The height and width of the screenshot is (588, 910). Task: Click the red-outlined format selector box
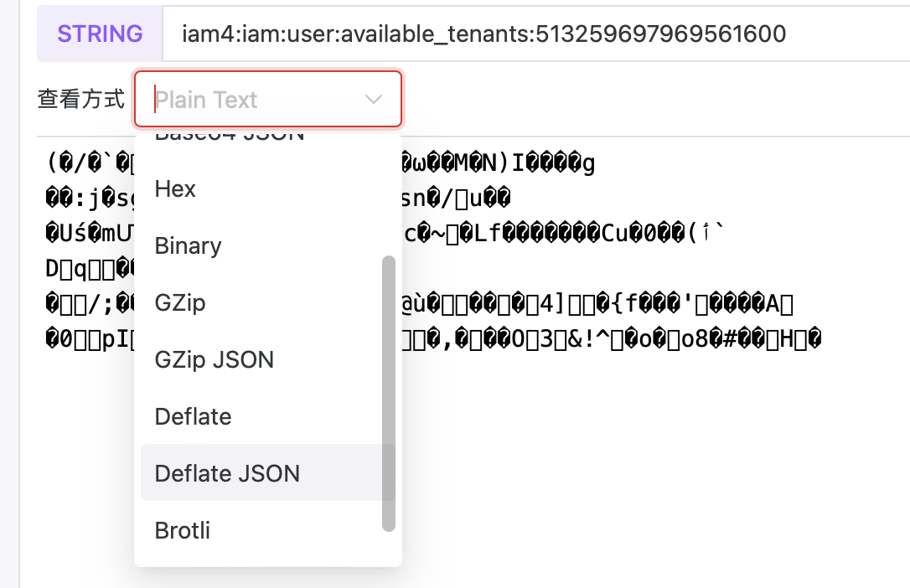(x=268, y=99)
